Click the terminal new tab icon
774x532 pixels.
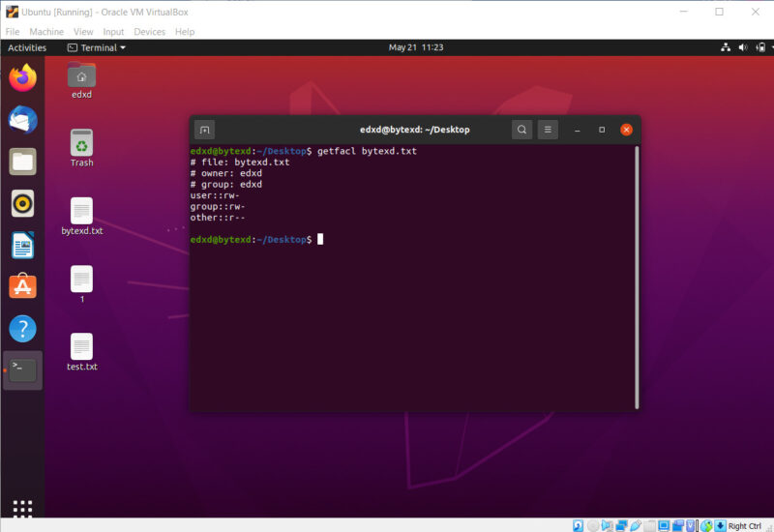[204, 130]
